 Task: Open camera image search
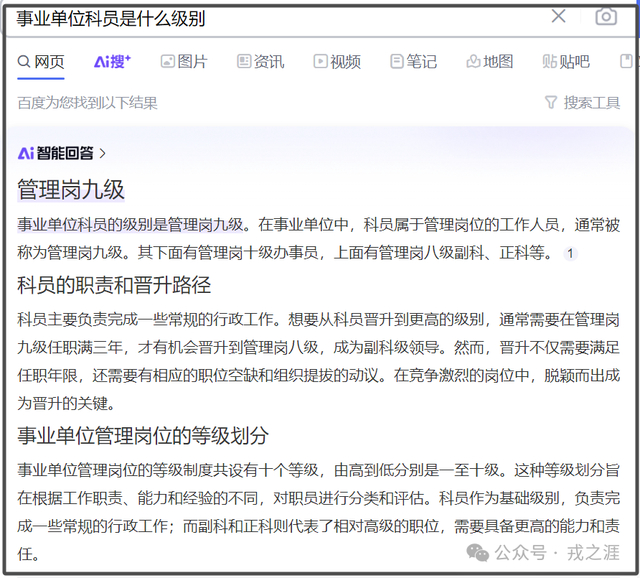coord(606,17)
